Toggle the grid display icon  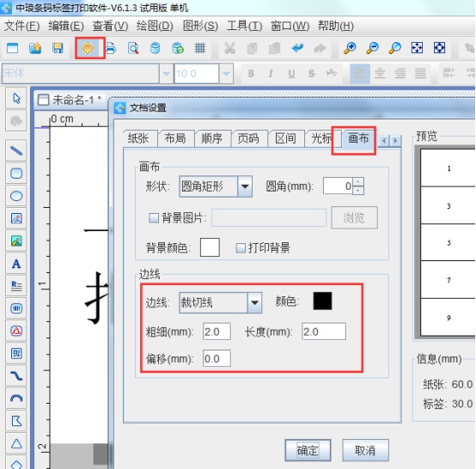point(200,48)
